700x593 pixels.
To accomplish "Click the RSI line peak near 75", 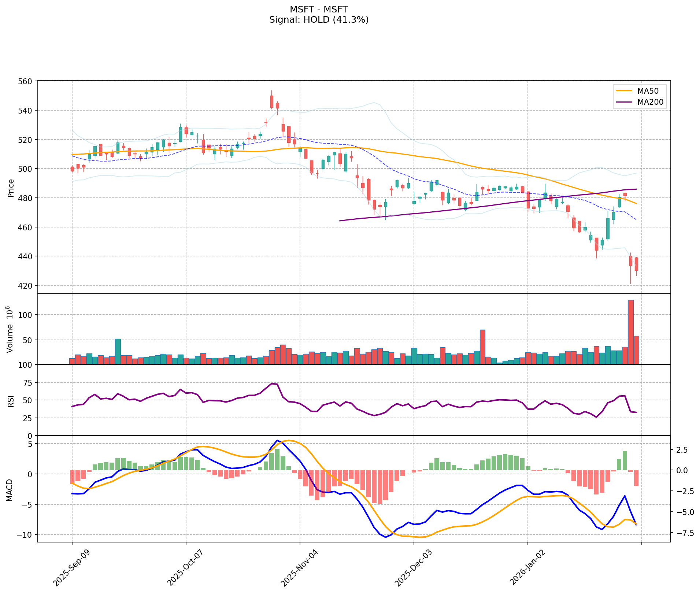I will (271, 384).
